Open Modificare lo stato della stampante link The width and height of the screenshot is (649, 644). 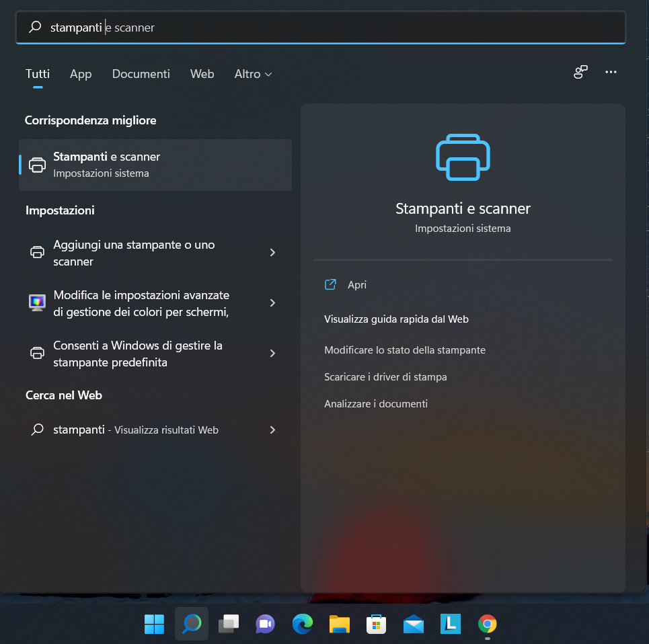click(x=405, y=350)
